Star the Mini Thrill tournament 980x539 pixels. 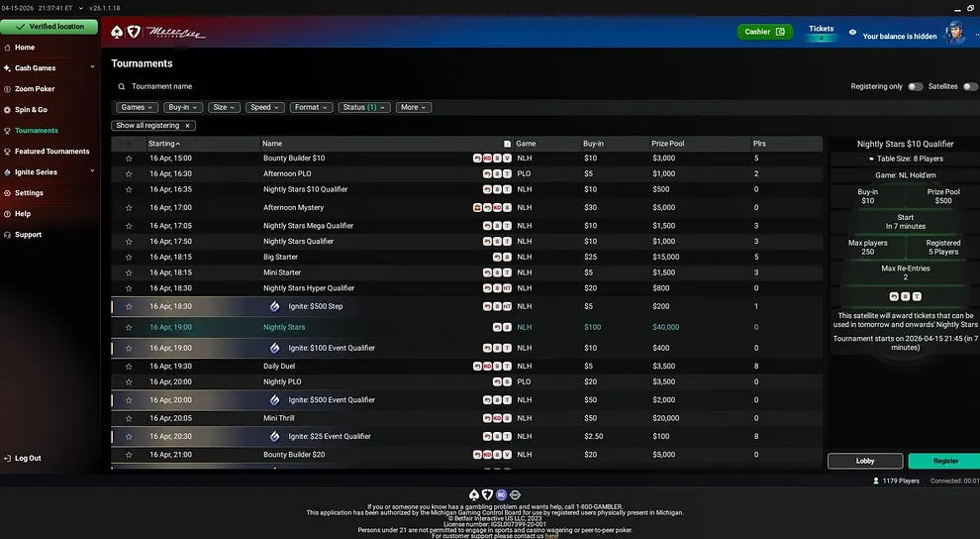point(129,418)
